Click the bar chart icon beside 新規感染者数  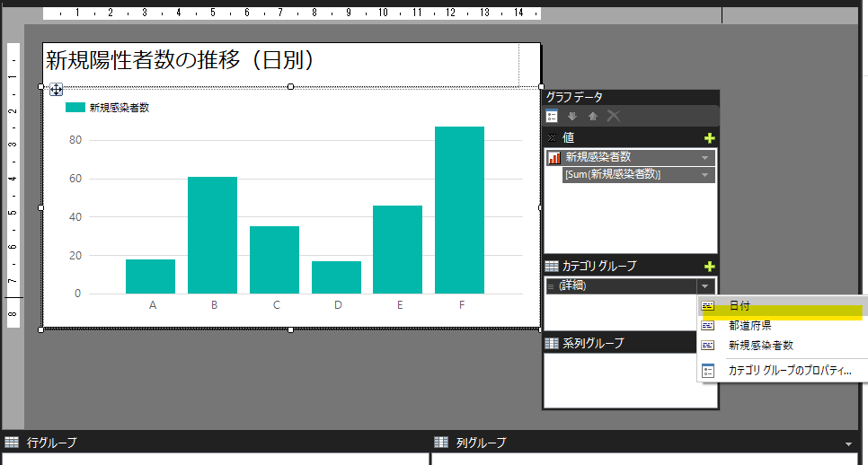pyautogui.click(x=554, y=157)
